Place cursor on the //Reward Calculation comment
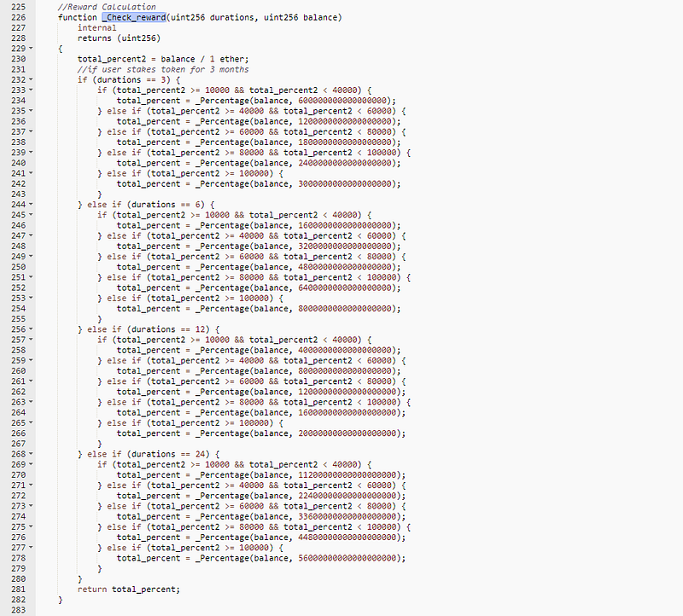 (107, 8)
